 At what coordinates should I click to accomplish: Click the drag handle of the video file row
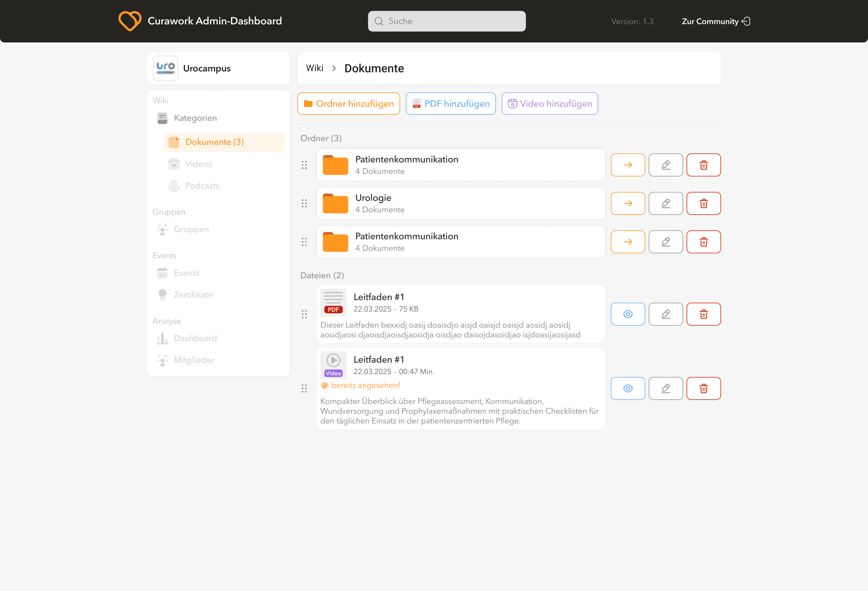[304, 389]
